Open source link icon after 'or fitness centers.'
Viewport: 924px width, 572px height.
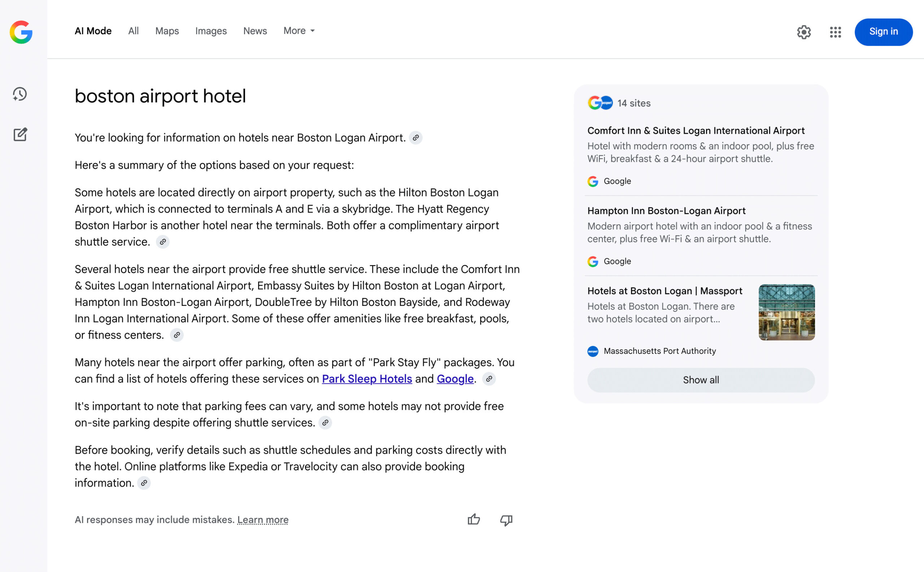(177, 335)
